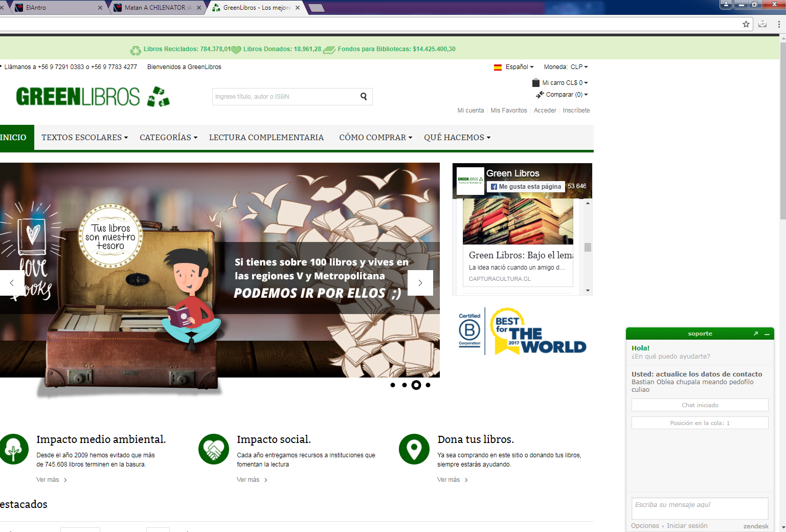Screen dimensions: 786x532
Task: Open Lectura Complementaria menu item
Action: click(266, 138)
